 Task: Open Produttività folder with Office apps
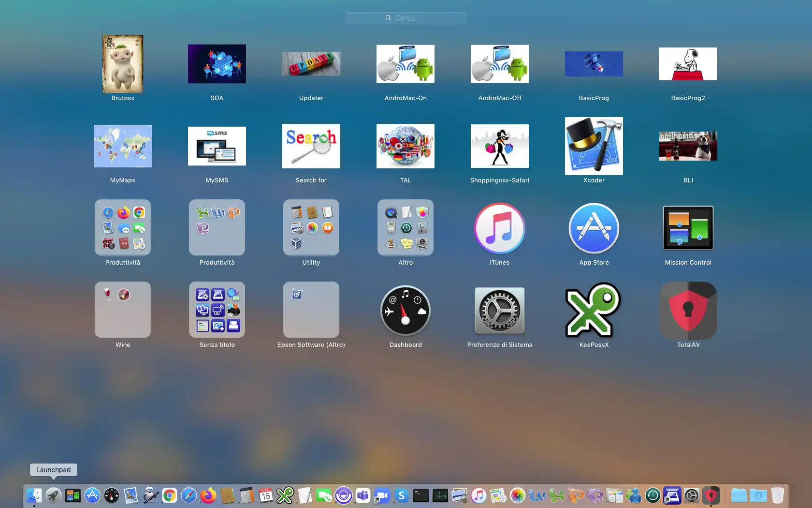pyautogui.click(x=217, y=227)
